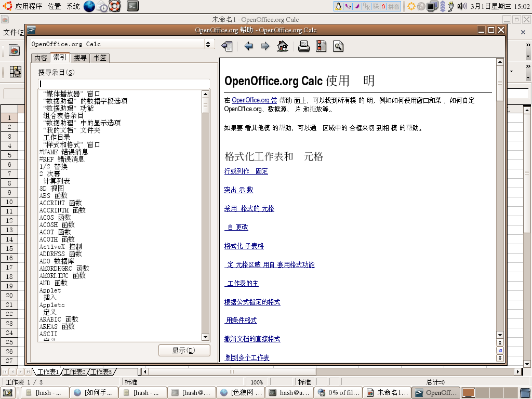This screenshot has width=532, height=399.
Task: Go forward with the right arrow icon
Action: point(265,46)
